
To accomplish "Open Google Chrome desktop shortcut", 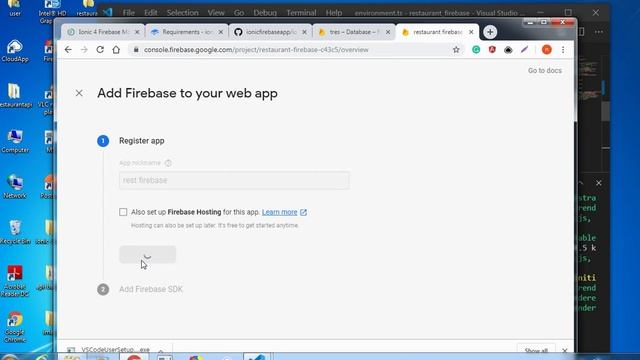I will (15, 327).
